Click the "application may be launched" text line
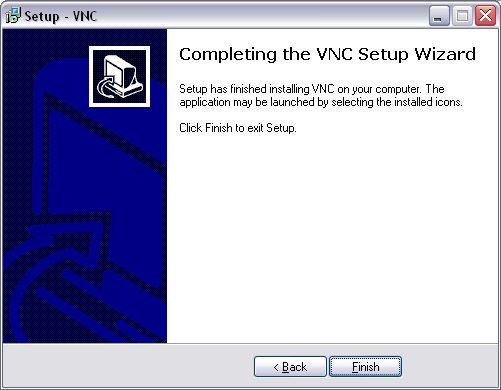 321,102
